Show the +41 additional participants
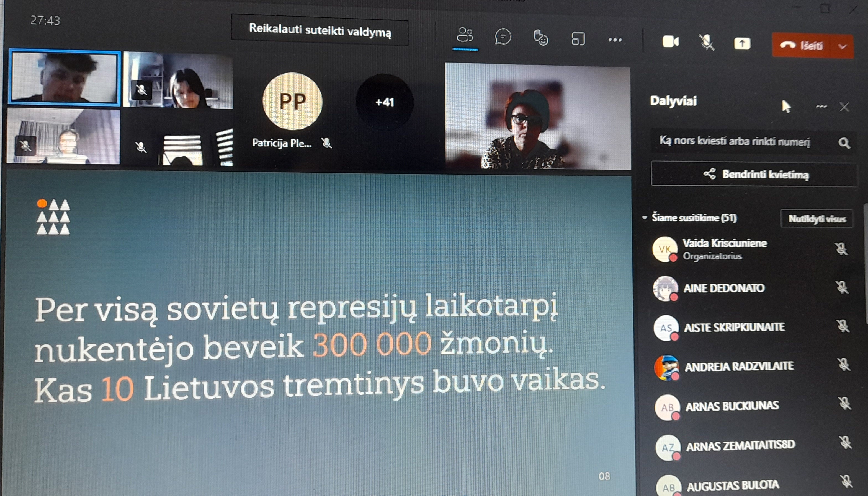Image resolution: width=868 pixels, height=496 pixels. point(385,102)
